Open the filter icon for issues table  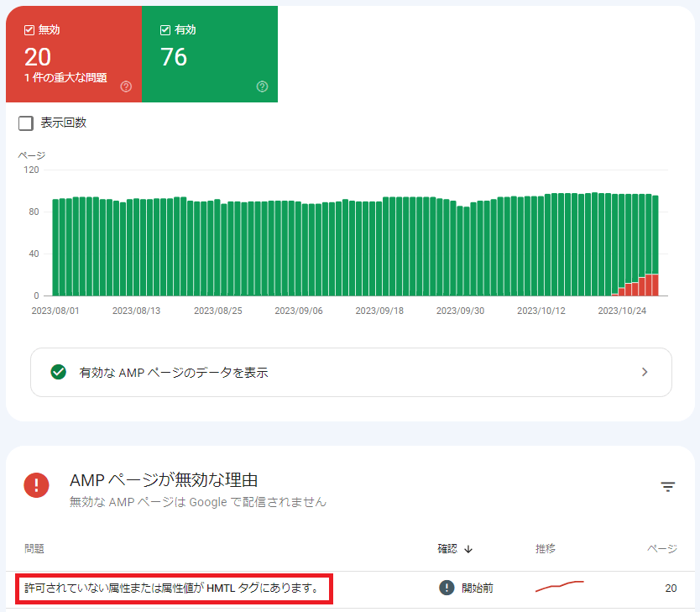coord(667,487)
